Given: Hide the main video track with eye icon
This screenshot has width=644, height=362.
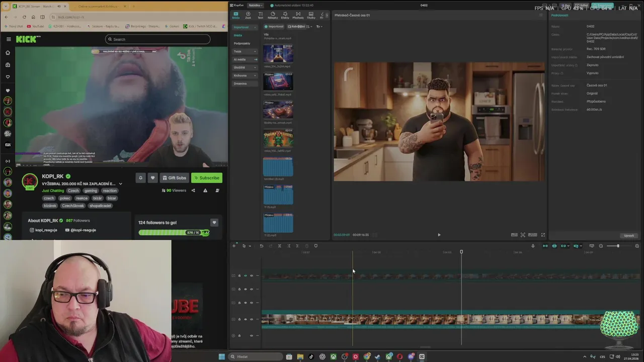Looking at the screenshot, I should click(x=246, y=319).
